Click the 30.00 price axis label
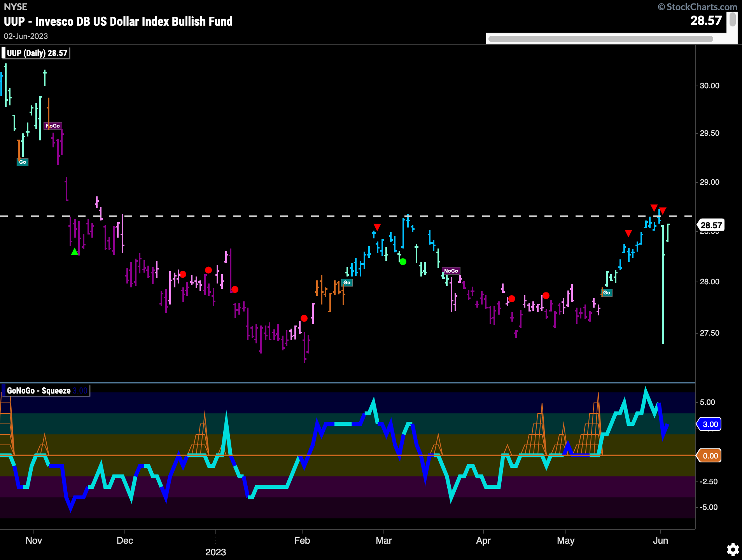 [709, 86]
